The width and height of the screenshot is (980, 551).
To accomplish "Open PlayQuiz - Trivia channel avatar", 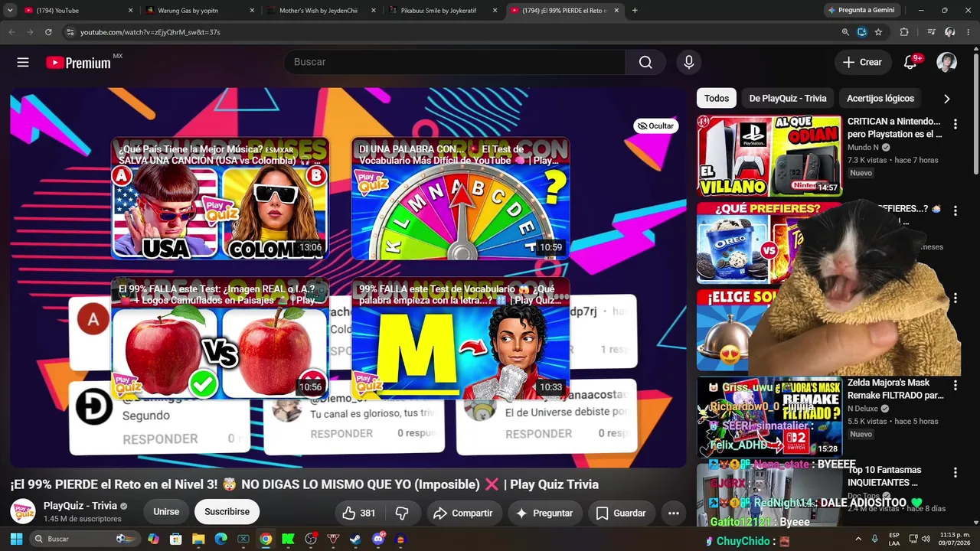I will [x=23, y=511].
